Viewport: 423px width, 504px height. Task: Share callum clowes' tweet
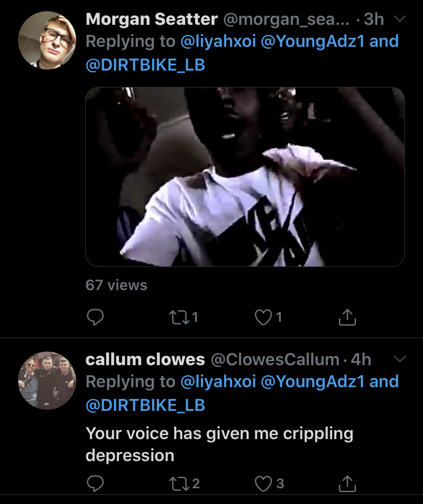click(347, 483)
